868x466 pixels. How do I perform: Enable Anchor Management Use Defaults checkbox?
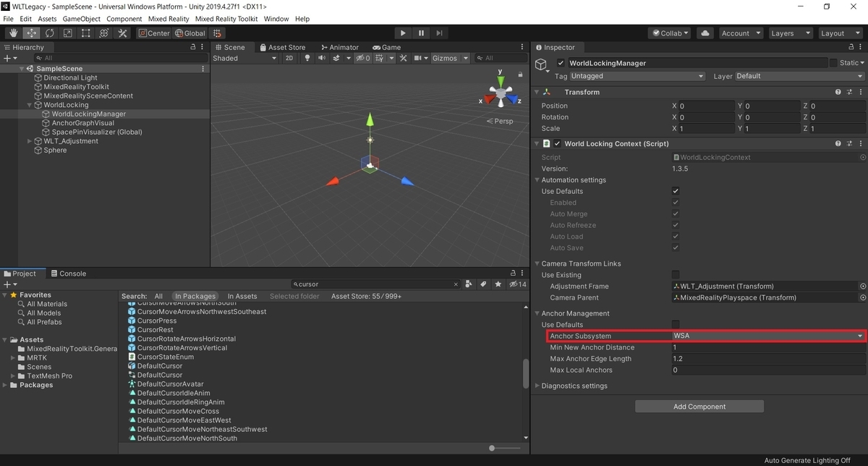[x=676, y=325]
